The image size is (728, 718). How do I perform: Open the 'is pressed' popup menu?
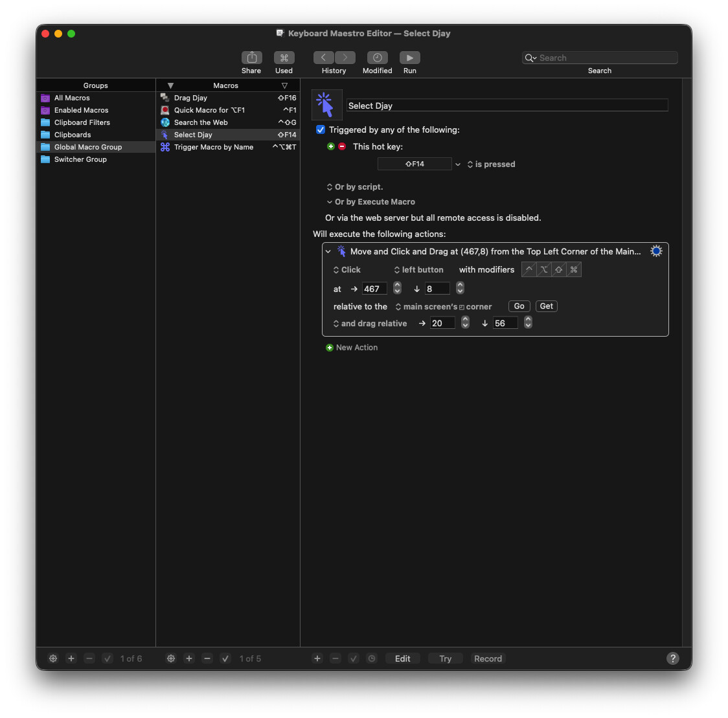click(x=491, y=164)
